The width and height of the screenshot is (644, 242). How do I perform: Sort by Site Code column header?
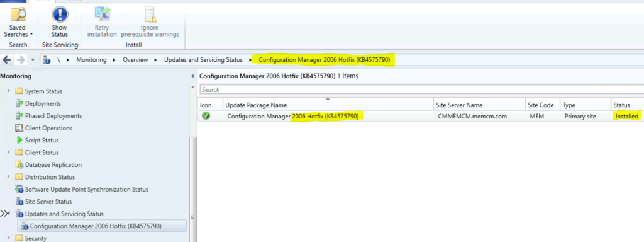543,105
